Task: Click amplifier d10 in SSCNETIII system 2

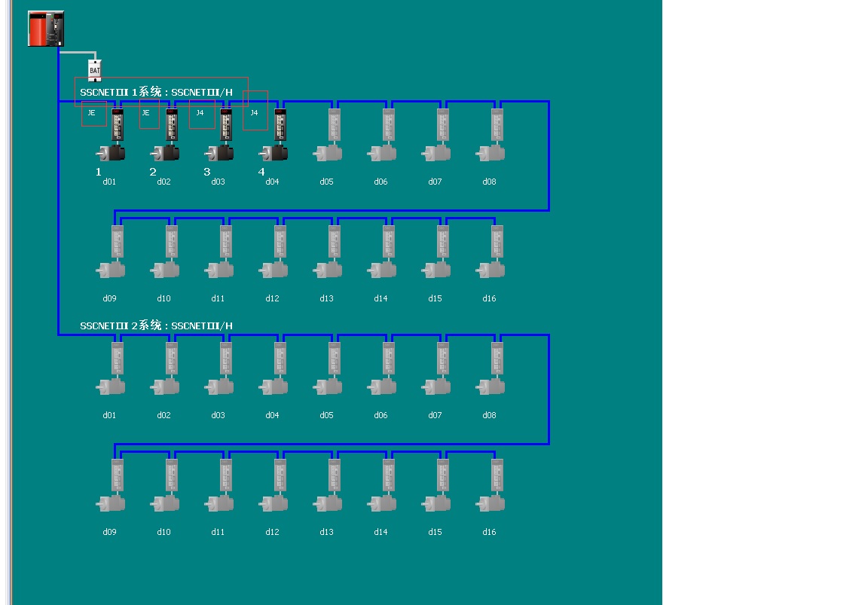Action: [x=171, y=476]
